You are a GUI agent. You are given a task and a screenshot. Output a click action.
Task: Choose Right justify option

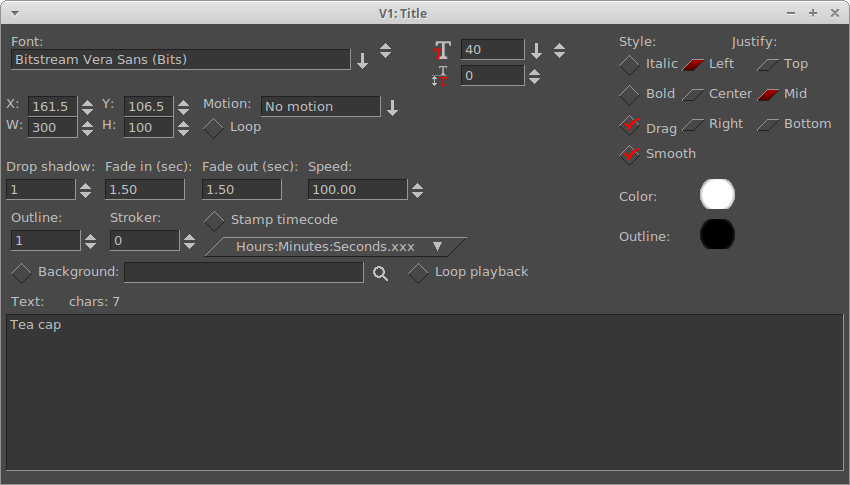point(694,125)
